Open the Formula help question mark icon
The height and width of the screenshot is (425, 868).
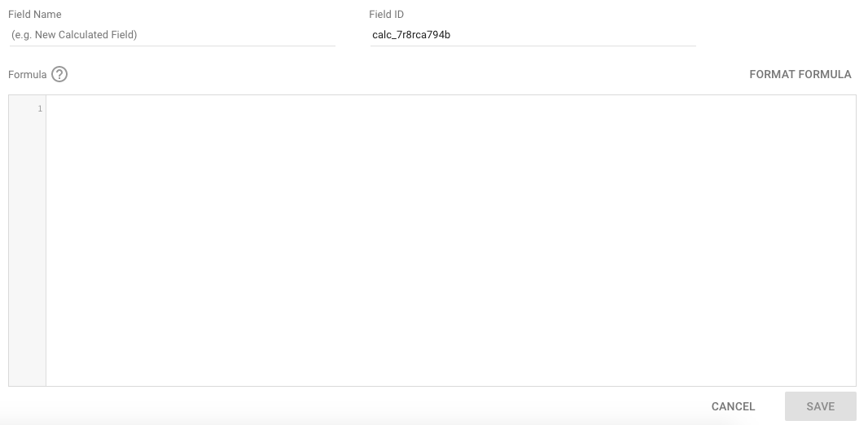pyautogui.click(x=59, y=74)
